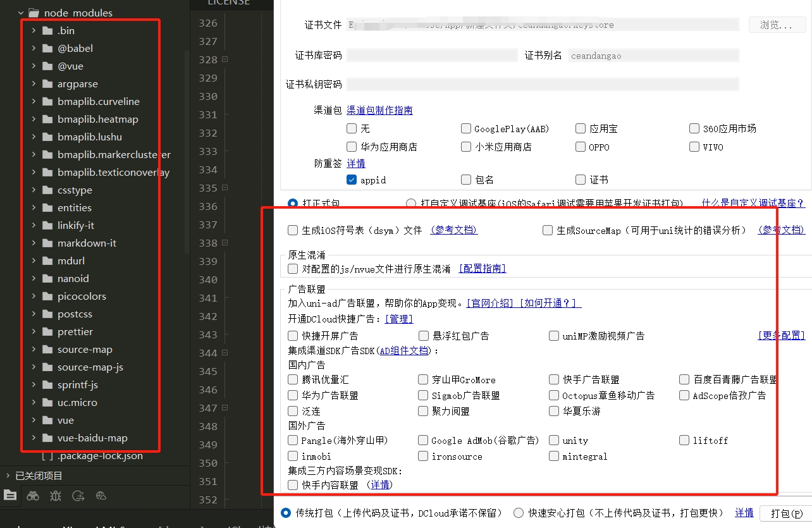Focus the 证书别名 input field

coord(653,55)
